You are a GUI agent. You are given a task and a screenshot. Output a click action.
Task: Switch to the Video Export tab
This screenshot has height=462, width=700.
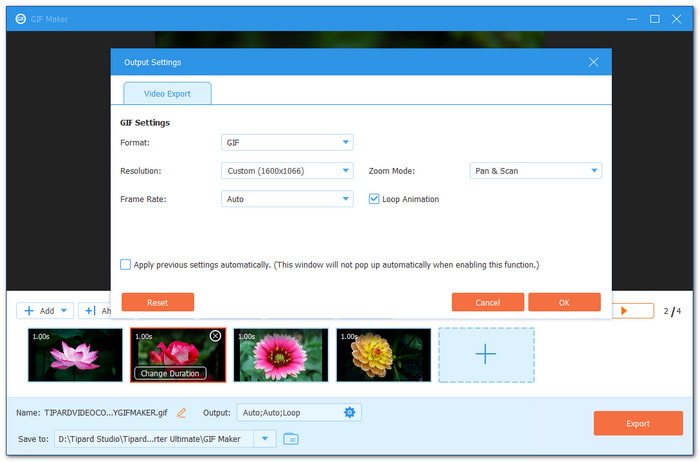167,94
